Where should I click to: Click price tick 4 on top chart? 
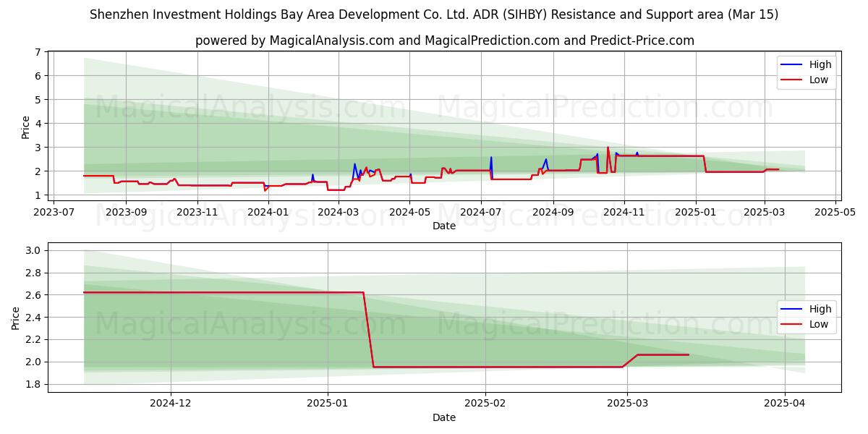36,124
